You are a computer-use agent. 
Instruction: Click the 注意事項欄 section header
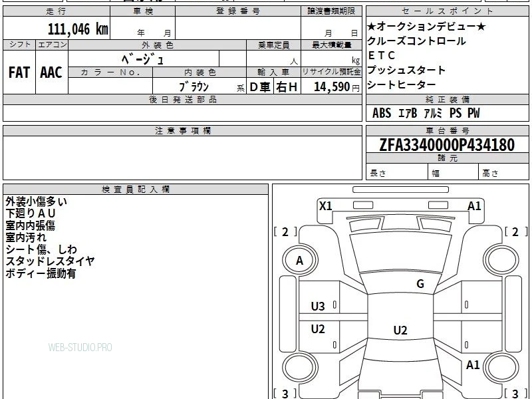click(x=182, y=130)
